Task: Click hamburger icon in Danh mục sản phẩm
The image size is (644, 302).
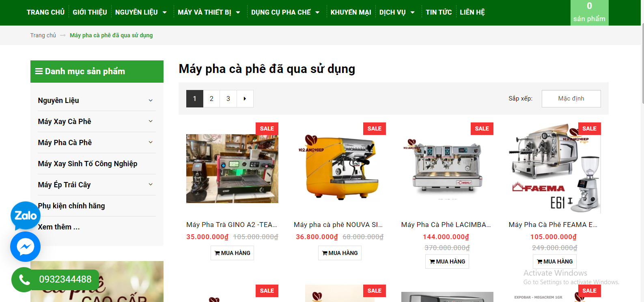Action: (x=39, y=71)
